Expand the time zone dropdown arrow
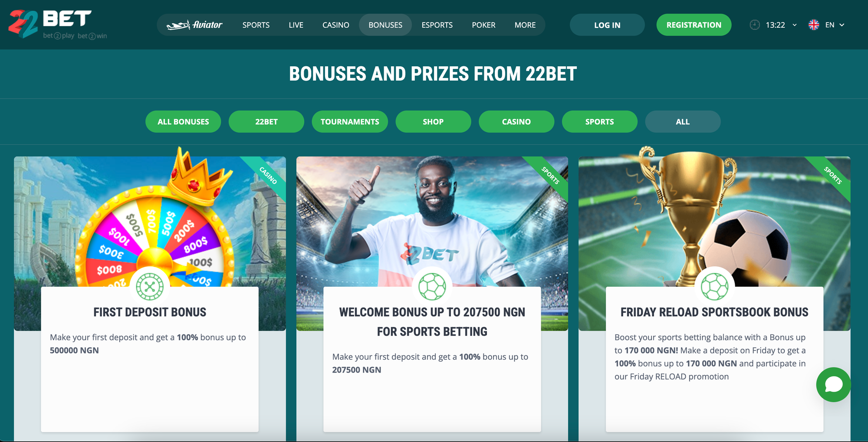The height and width of the screenshot is (442, 868). [795, 25]
